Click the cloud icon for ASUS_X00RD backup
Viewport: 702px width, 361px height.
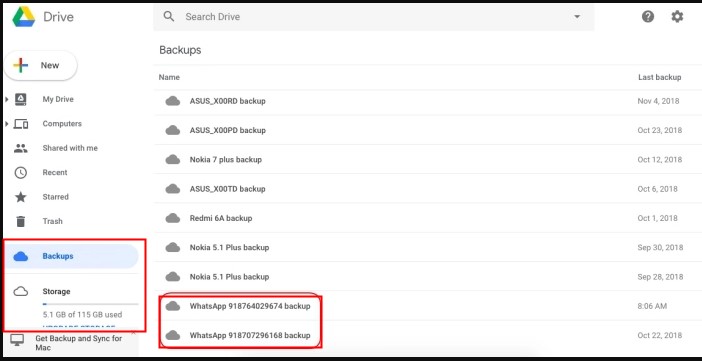point(173,101)
